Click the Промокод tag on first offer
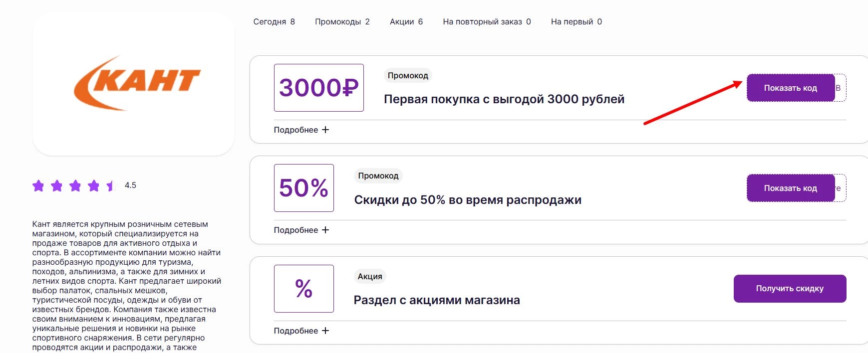Screen dimensions: 868x353 tap(408, 75)
